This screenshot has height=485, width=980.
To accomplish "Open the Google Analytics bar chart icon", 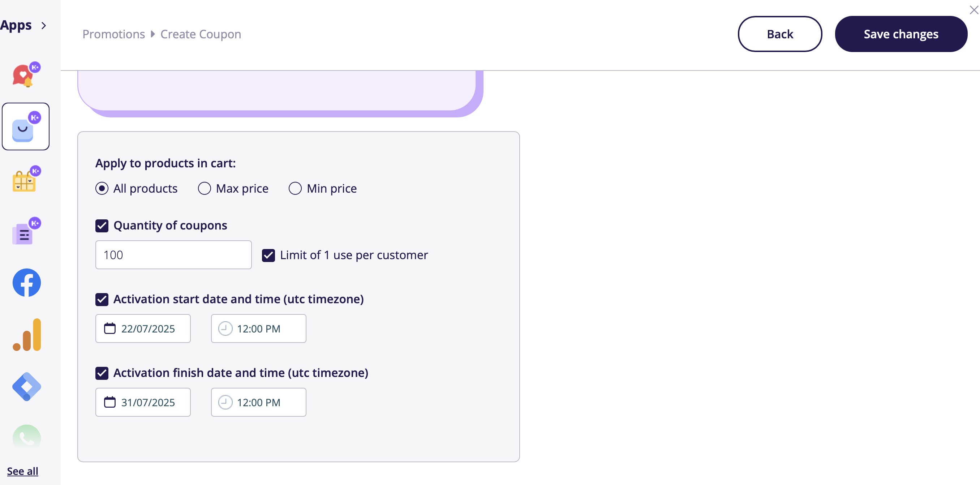I will (27, 335).
